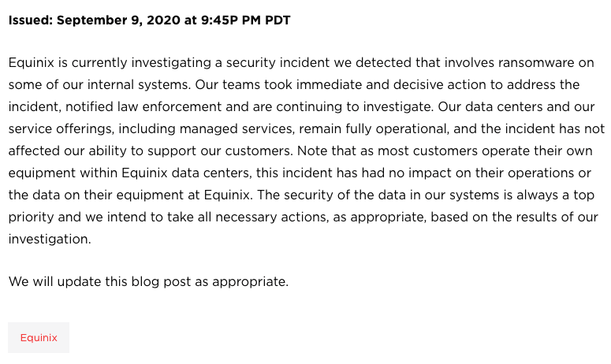611x364 pixels.
Task: Click the words "internal systems" in the paragraph
Action: click(x=138, y=85)
